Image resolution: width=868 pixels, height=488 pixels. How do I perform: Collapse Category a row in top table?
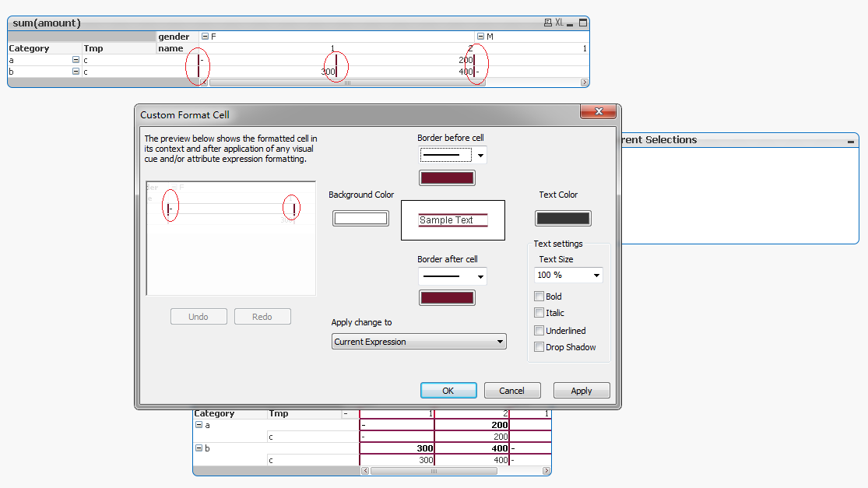(x=76, y=60)
